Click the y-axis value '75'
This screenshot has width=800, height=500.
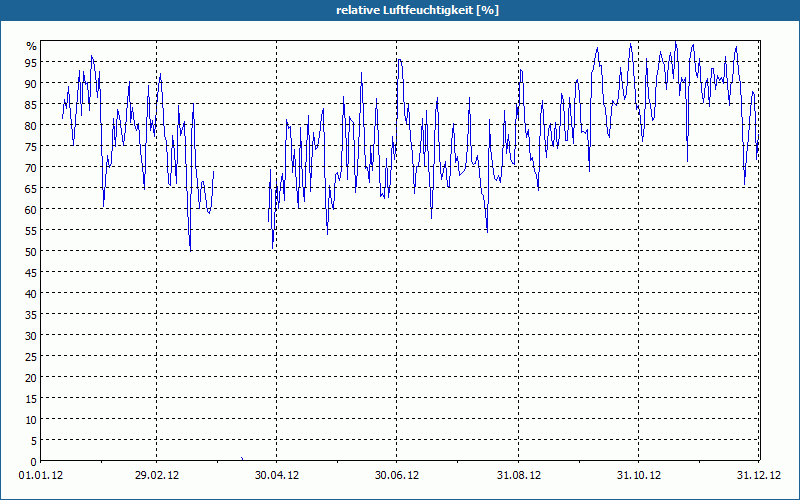[x=32, y=146]
